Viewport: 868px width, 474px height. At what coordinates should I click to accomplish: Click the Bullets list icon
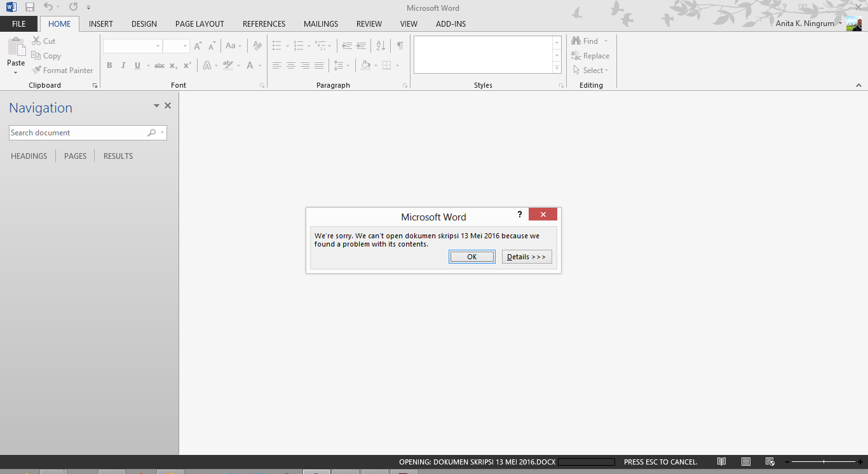(277, 46)
